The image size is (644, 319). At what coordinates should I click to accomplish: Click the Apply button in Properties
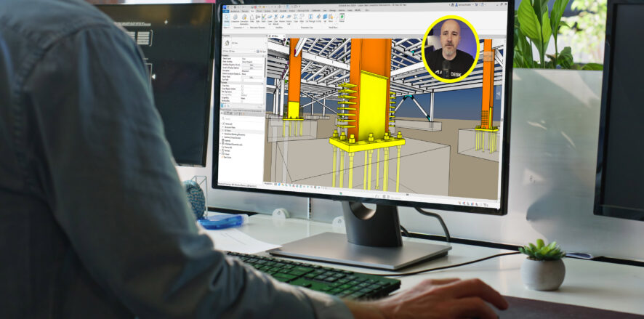[x=259, y=105]
